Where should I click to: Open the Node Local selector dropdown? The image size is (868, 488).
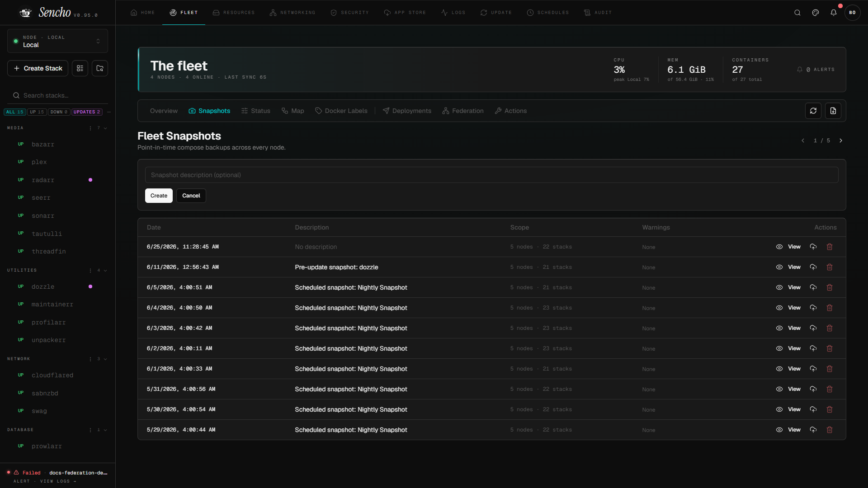[57, 41]
